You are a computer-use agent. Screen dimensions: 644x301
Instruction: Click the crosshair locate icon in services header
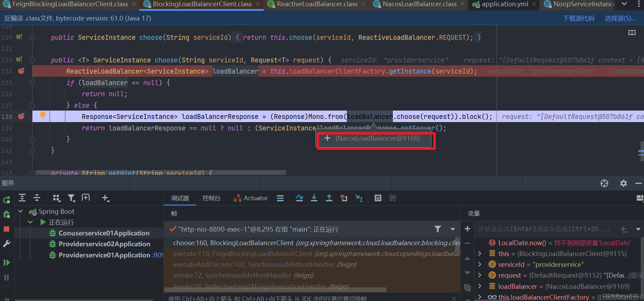pos(604,183)
